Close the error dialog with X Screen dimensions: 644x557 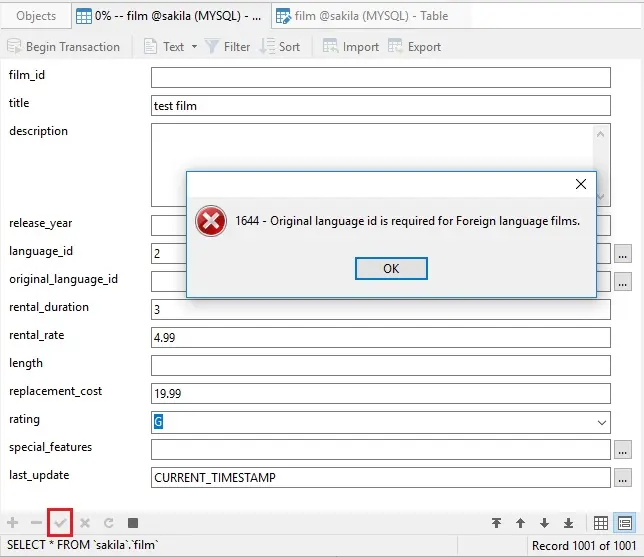tap(581, 184)
